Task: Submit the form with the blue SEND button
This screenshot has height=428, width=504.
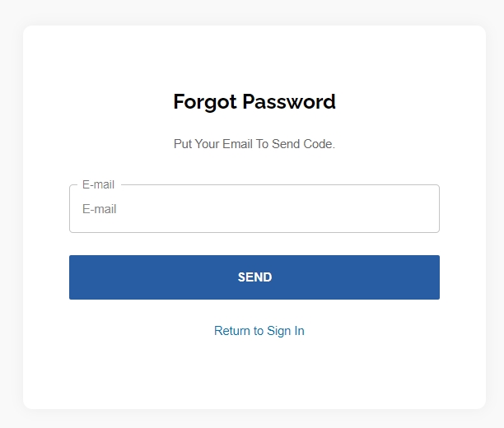Action: [254, 277]
